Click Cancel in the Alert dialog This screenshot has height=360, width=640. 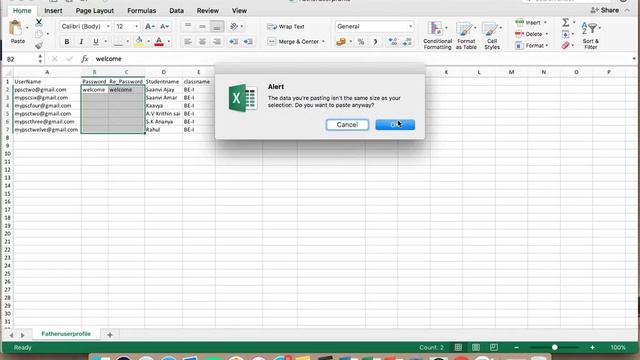347,125
